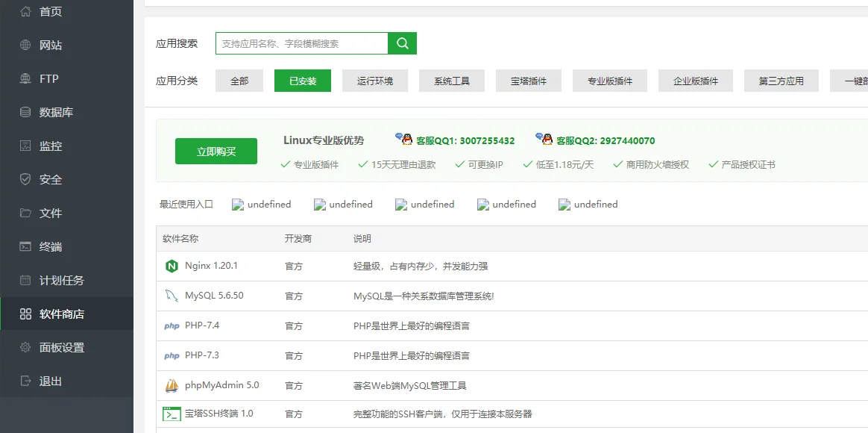Image resolution: width=868 pixels, height=433 pixels.
Task: Click the fourth undefined recent entry
Action: click(506, 205)
